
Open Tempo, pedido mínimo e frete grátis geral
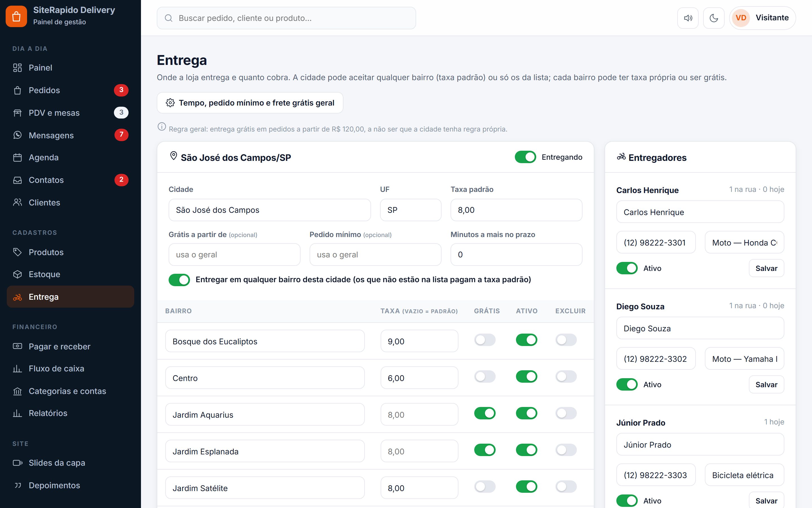[x=250, y=103]
